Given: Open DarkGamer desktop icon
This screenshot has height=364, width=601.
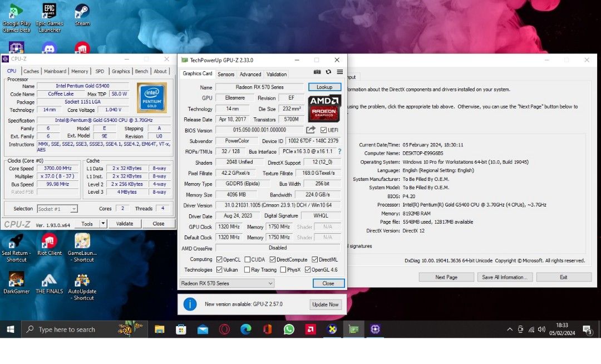Looking at the screenshot, I should [16, 283].
